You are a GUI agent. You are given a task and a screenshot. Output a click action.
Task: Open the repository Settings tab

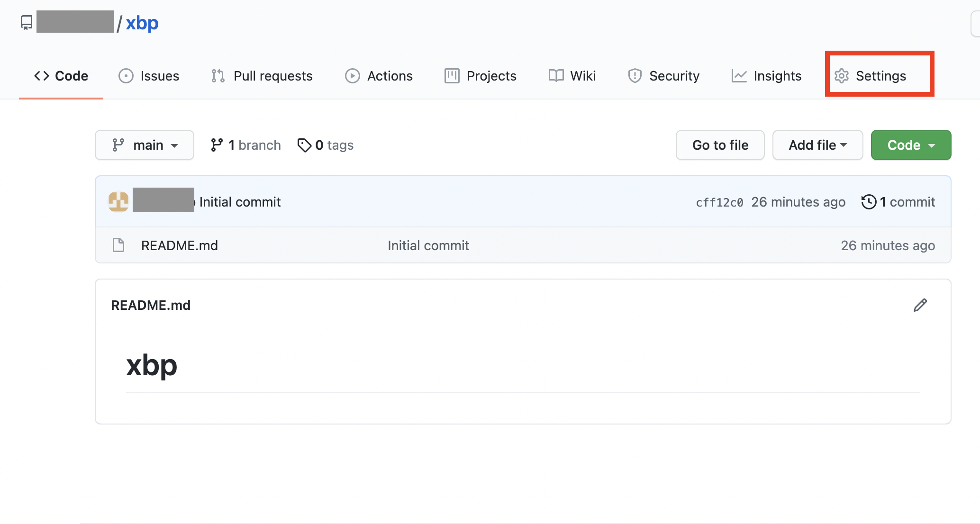(x=871, y=76)
